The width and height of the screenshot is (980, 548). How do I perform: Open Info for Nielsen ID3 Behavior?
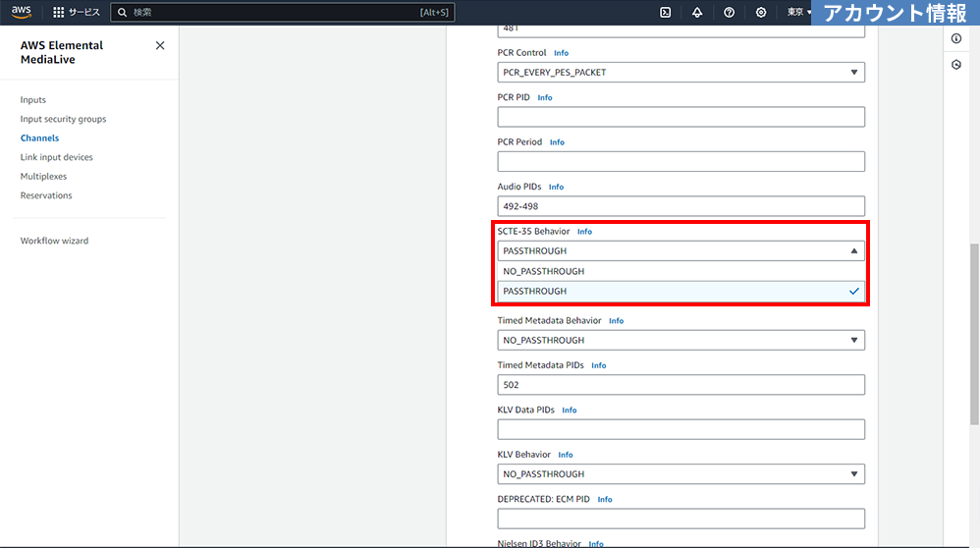pyautogui.click(x=596, y=544)
